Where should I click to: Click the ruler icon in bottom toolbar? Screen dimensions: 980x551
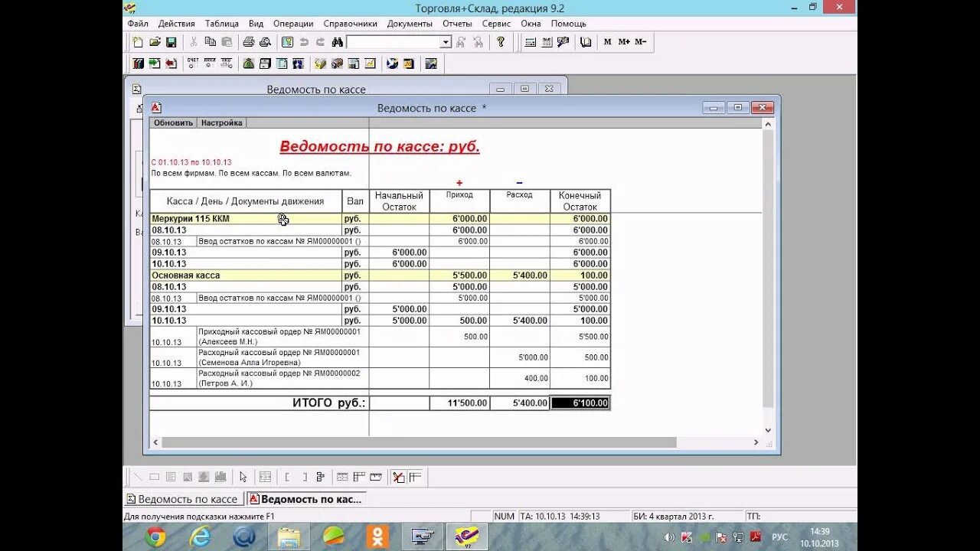[x=375, y=477]
